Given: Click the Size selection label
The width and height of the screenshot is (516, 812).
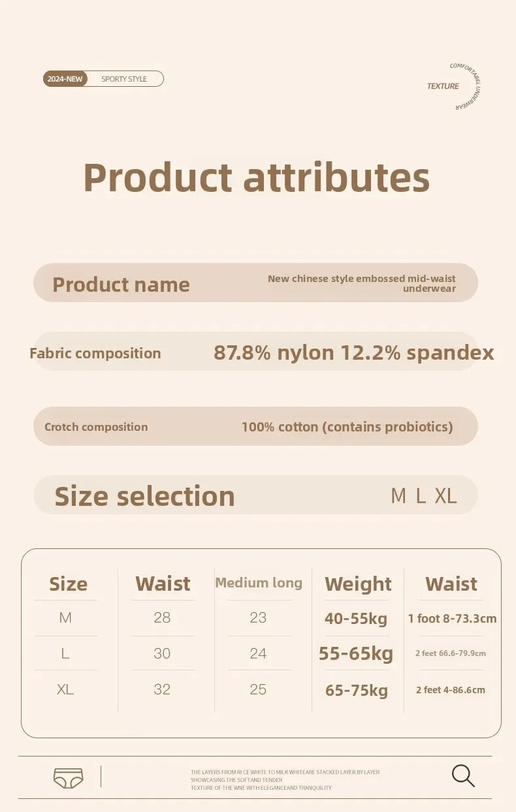Looking at the screenshot, I should pos(144,496).
